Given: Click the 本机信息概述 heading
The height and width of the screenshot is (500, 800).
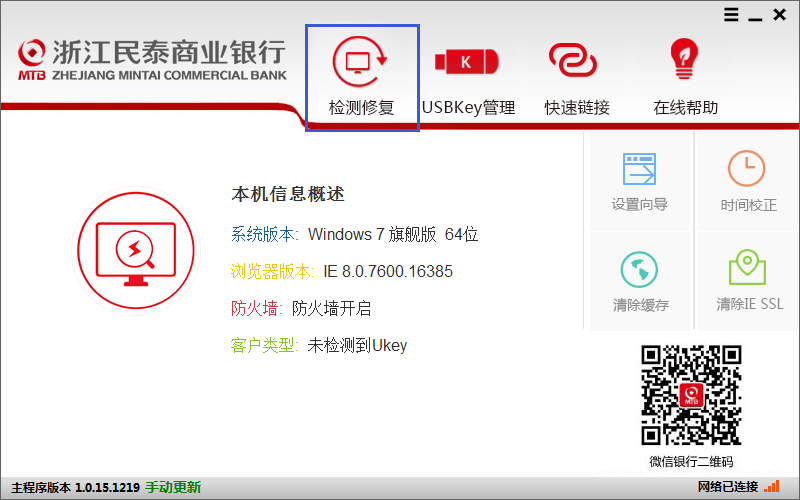Looking at the screenshot, I should click(x=288, y=194).
